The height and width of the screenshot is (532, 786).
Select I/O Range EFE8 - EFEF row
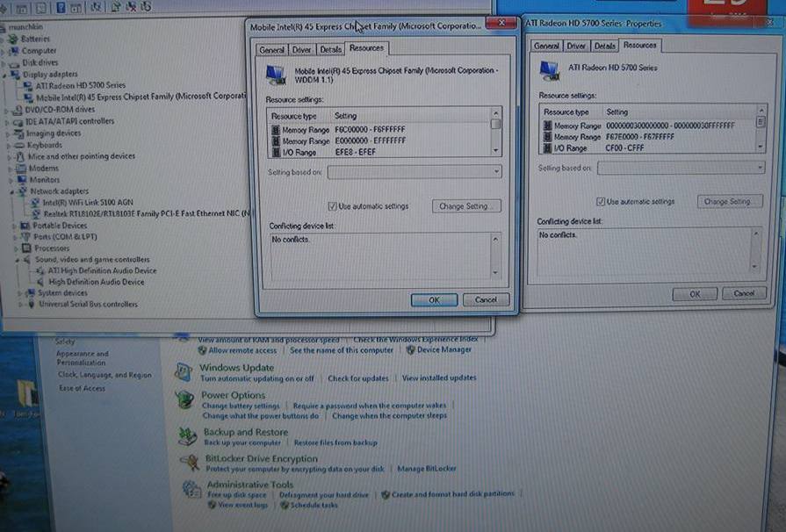click(x=380, y=152)
